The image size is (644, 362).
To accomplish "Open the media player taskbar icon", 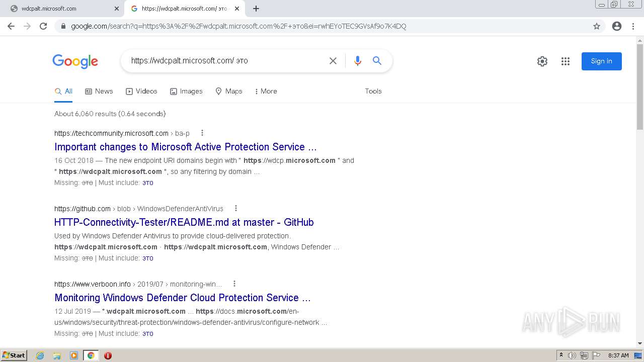I will tap(74, 355).
